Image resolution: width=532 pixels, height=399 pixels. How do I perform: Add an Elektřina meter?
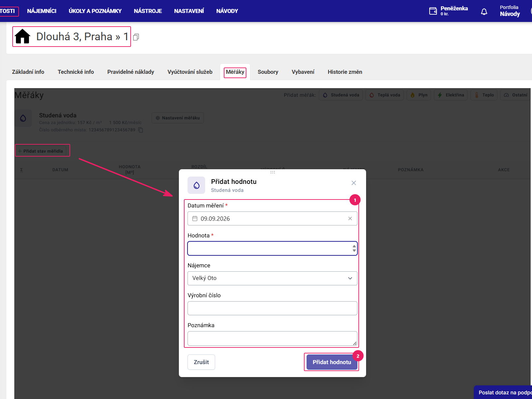(451, 95)
